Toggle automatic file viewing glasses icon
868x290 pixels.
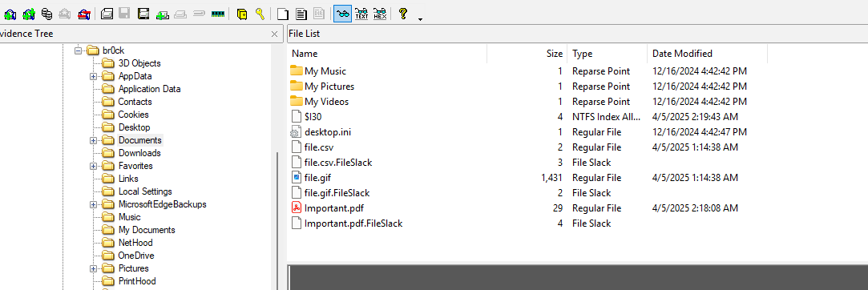click(343, 14)
